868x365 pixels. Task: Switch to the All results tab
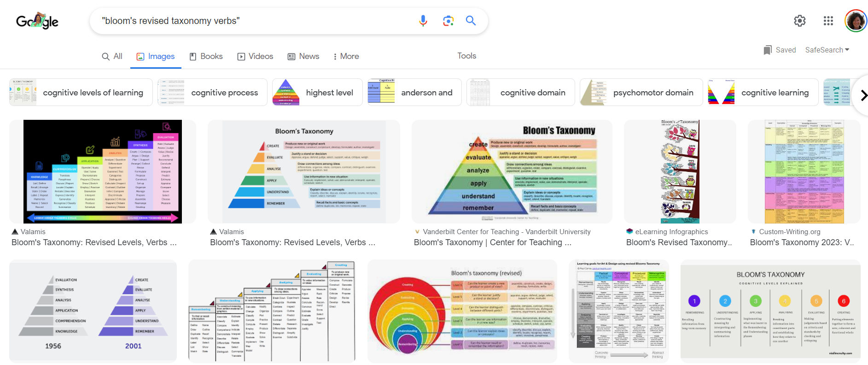(112, 56)
